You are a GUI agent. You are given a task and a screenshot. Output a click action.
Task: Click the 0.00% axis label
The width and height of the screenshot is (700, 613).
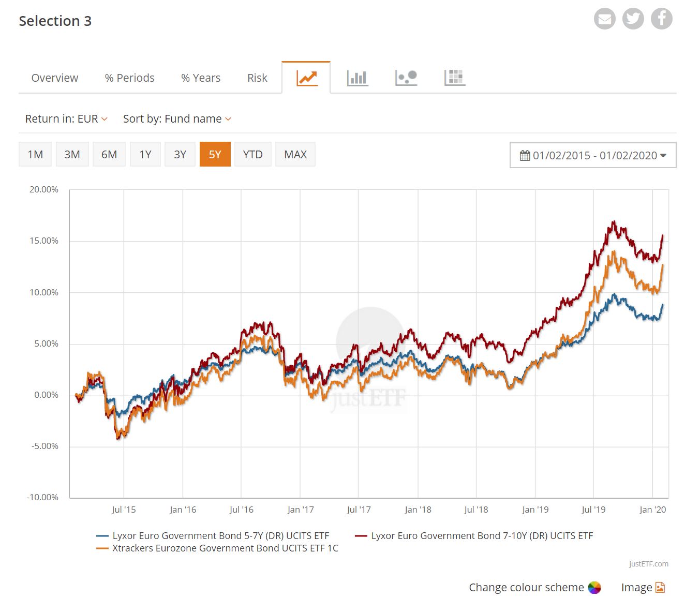[x=47, y=395]
